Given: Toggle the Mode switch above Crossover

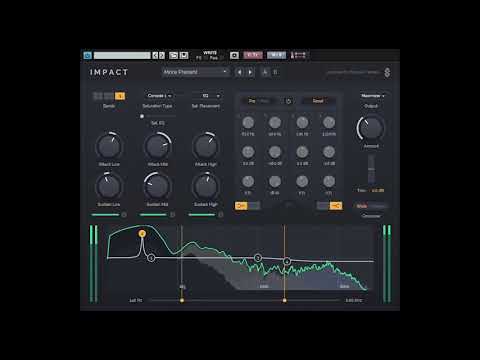Looking at the screenshot, I should click(372, 206).
